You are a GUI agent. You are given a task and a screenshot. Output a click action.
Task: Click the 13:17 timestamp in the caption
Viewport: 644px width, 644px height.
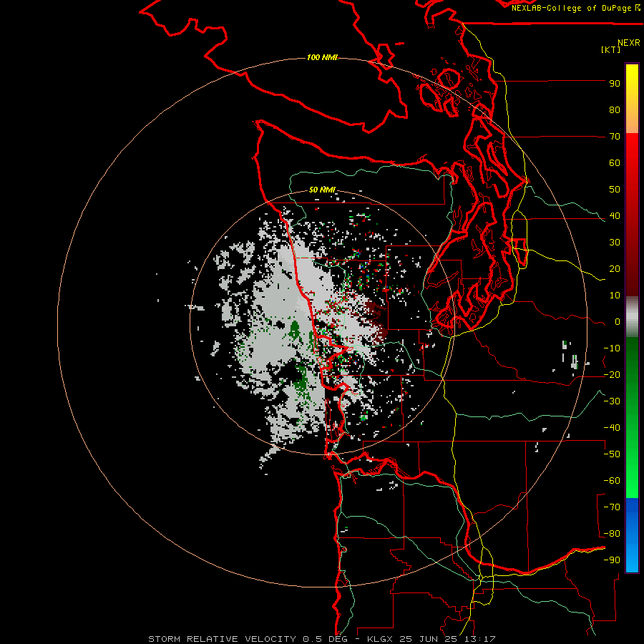[x=479, y=639]
